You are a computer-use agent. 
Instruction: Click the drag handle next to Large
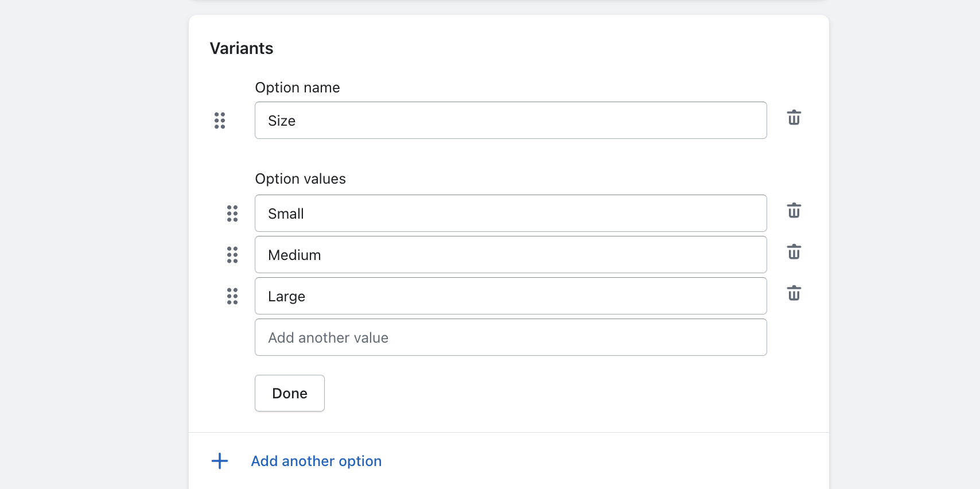tap(232, 296)
